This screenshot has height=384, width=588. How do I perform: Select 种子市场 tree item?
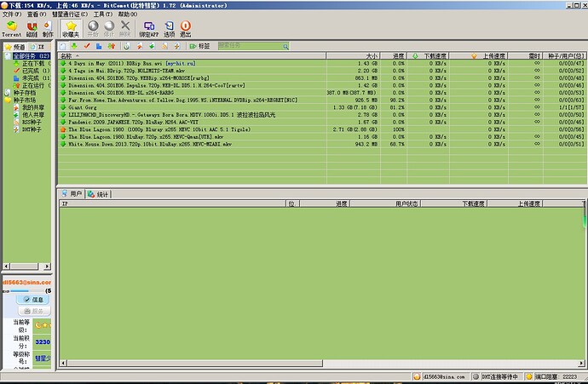coord(25,100)
